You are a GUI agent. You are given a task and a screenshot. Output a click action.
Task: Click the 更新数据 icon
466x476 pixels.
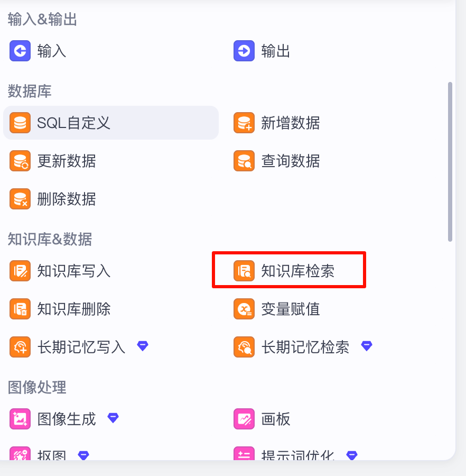20,161
